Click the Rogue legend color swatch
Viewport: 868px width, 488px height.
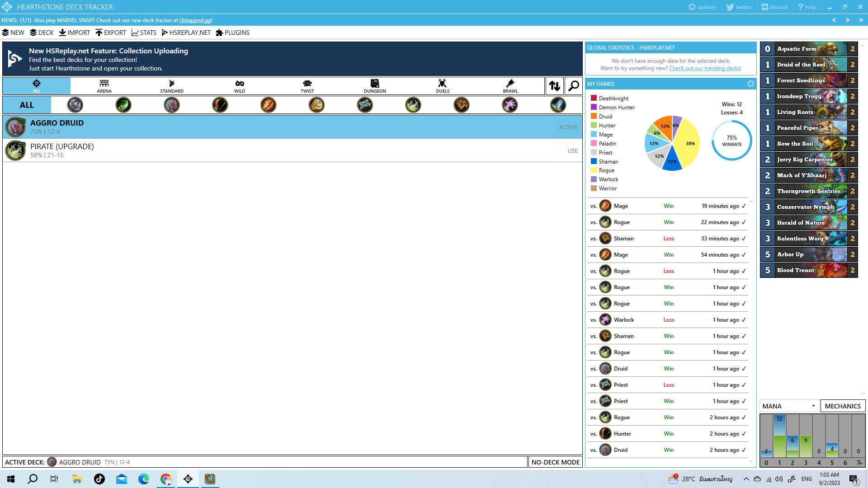(x=594, y=170)
